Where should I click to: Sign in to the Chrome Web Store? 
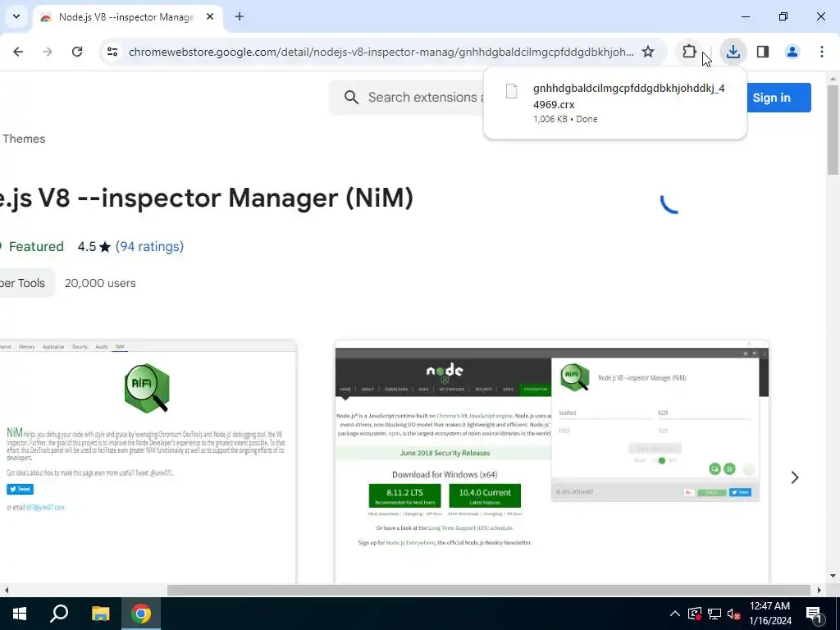coord(771,98)
